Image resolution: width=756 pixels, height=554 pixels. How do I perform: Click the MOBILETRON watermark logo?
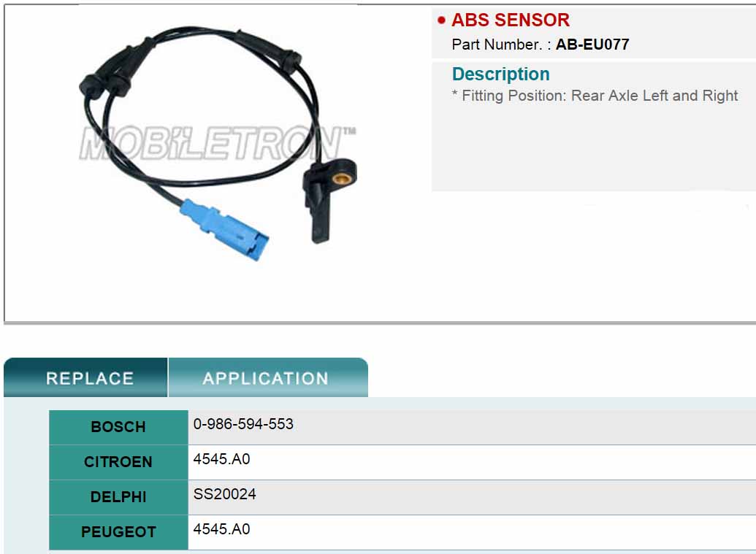click(x=217, y=144)
